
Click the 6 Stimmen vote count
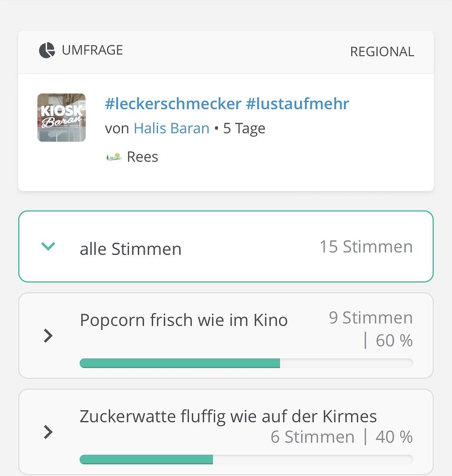tap(312, 437)
